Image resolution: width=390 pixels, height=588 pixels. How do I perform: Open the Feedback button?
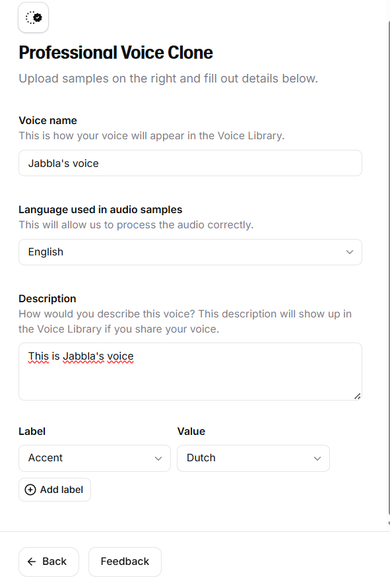(x=125, y=562)
